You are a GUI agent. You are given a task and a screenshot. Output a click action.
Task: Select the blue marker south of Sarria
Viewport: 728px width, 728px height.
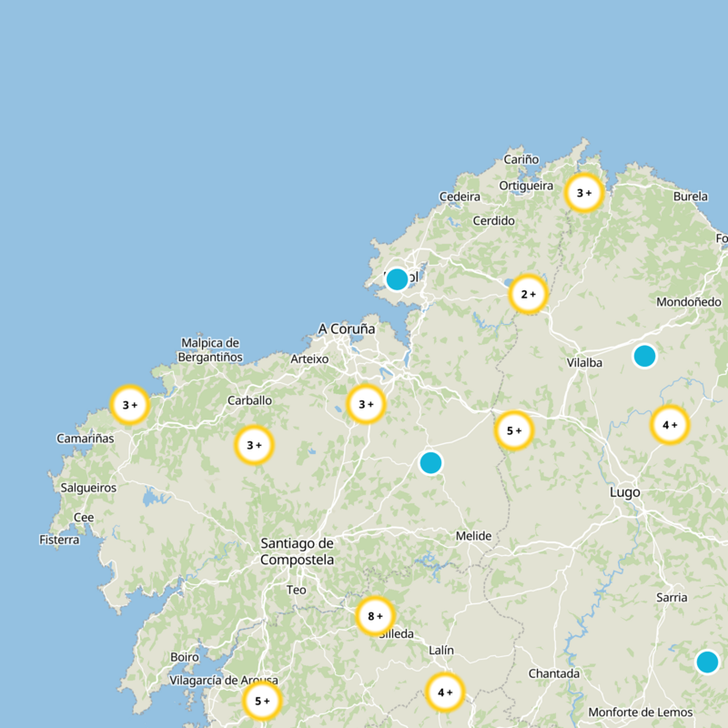pos(707,662)
